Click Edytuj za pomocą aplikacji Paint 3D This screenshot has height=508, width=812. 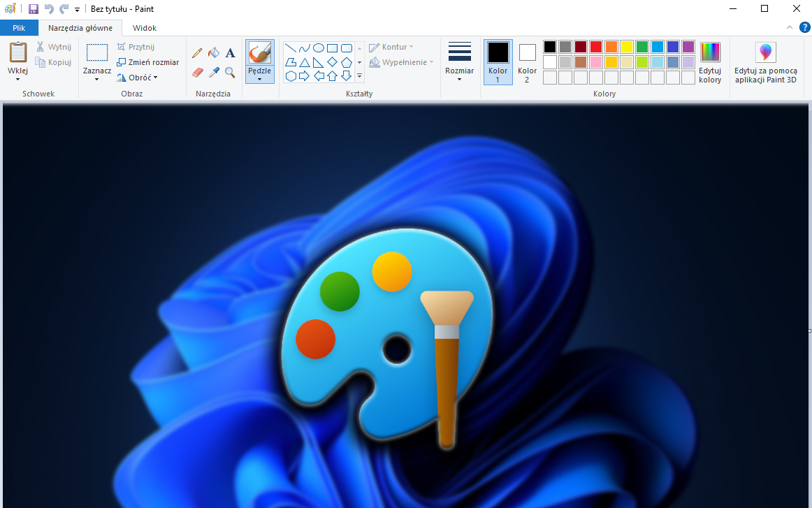[766, 63]
